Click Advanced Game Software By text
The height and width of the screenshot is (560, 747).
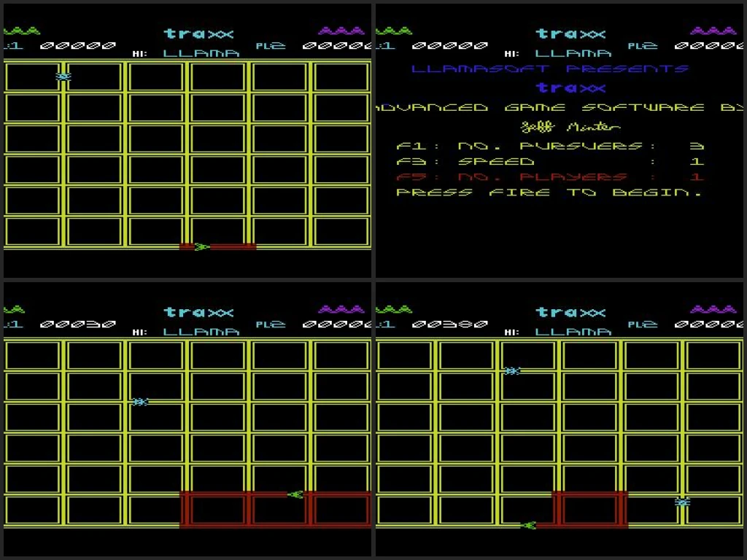point(559,108)
